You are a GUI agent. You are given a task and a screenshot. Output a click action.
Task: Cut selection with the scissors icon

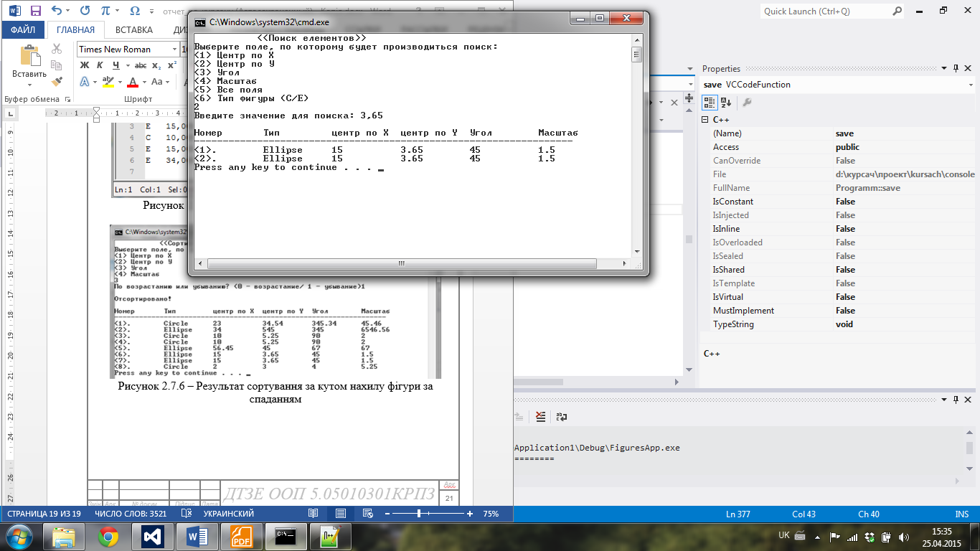click(57, 49)
